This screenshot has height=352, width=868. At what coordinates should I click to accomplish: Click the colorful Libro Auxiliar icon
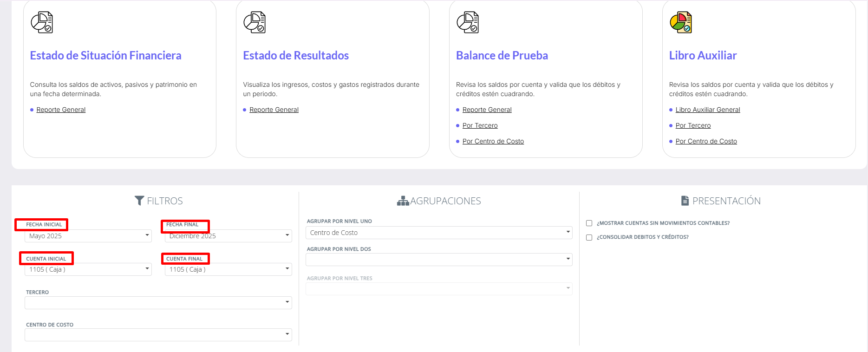681,22
